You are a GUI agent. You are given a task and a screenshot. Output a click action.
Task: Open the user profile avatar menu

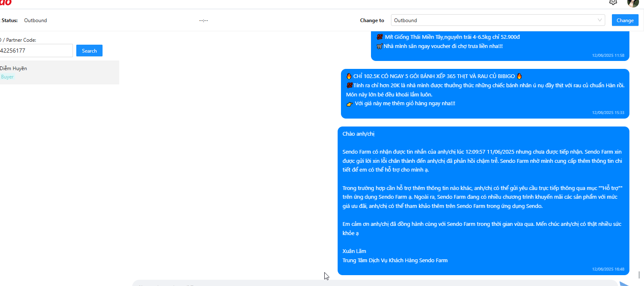633,3
